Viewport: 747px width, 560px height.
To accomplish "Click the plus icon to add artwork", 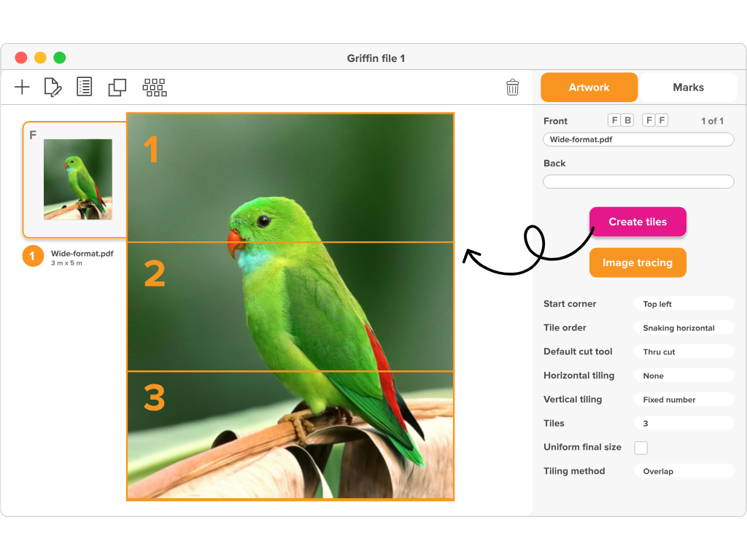I will (x=23, y=87).
